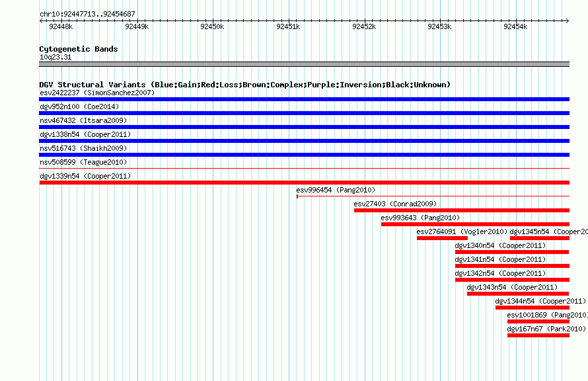The image size is (588, 381).
Task: Select the 10q23.31 band label
Action: click(55, 57)
